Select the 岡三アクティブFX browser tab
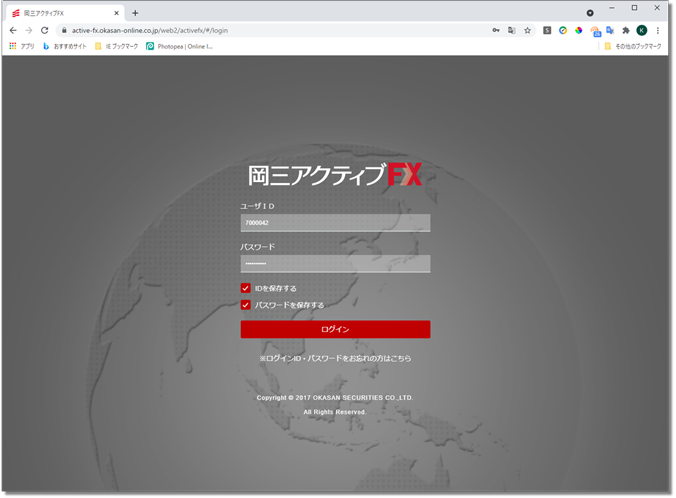This screenshot has width=676, height=498. pyautogui.click(x=65, y=13)
